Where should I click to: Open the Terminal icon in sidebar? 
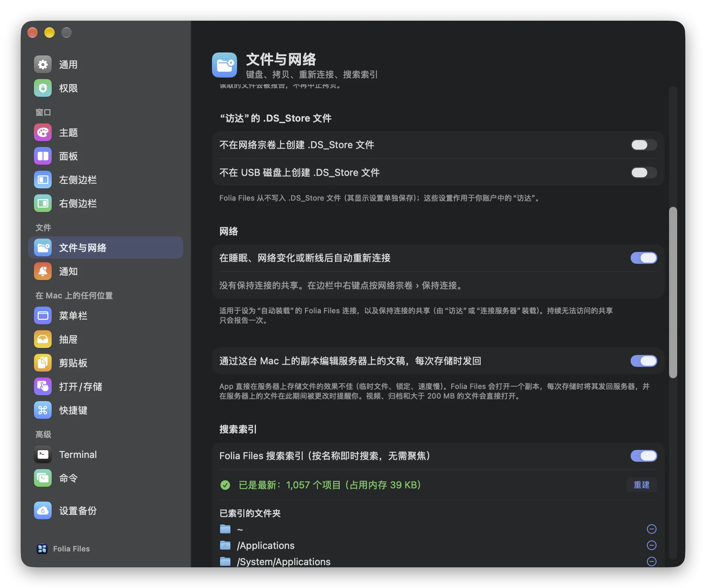click(x=43, y=455)
